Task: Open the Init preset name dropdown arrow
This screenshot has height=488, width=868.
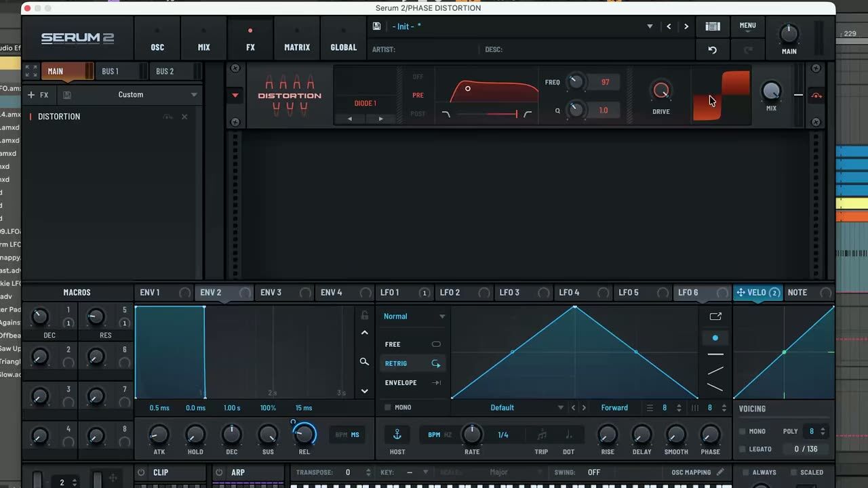Action: (x=650, y=26)
